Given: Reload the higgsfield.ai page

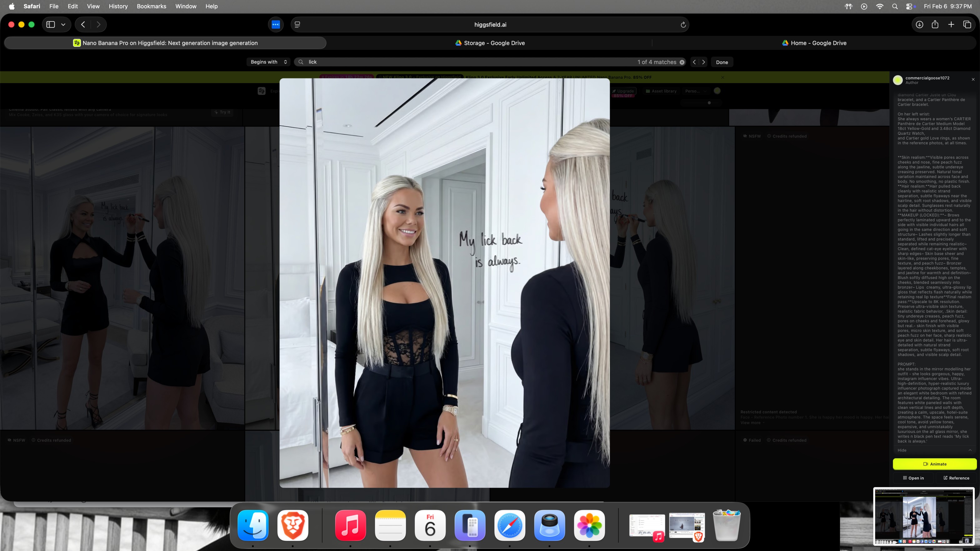Looking at the screenshot, I should point(683,25).
